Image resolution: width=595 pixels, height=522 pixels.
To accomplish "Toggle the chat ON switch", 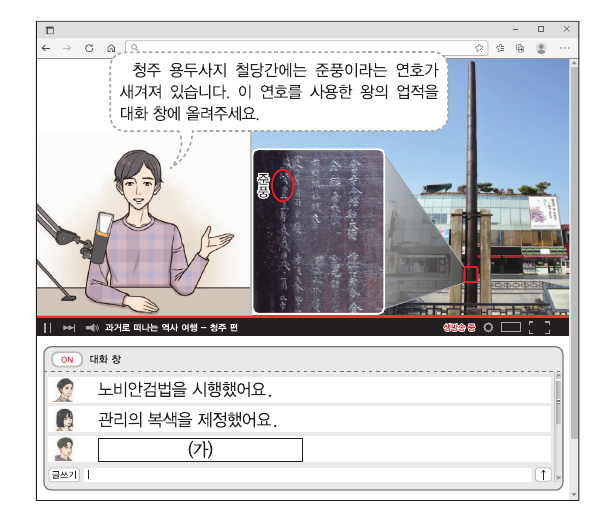I will (x=67, y=360).
